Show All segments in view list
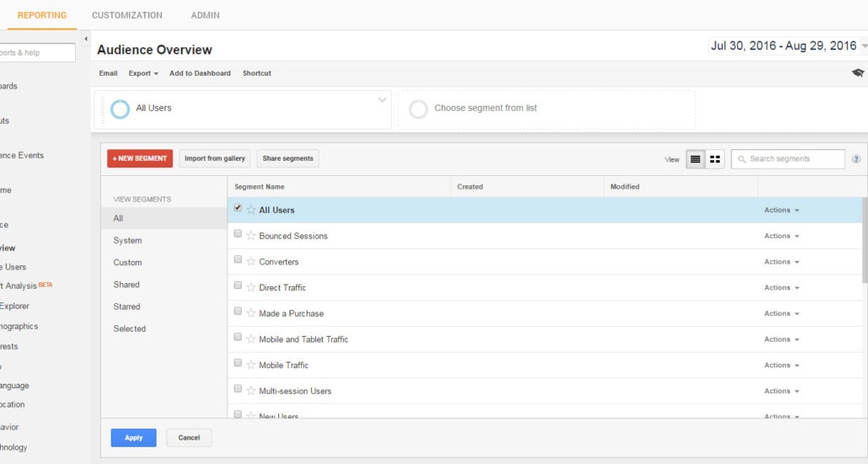The width and height of the screenshot is (868, 464). 164,218
